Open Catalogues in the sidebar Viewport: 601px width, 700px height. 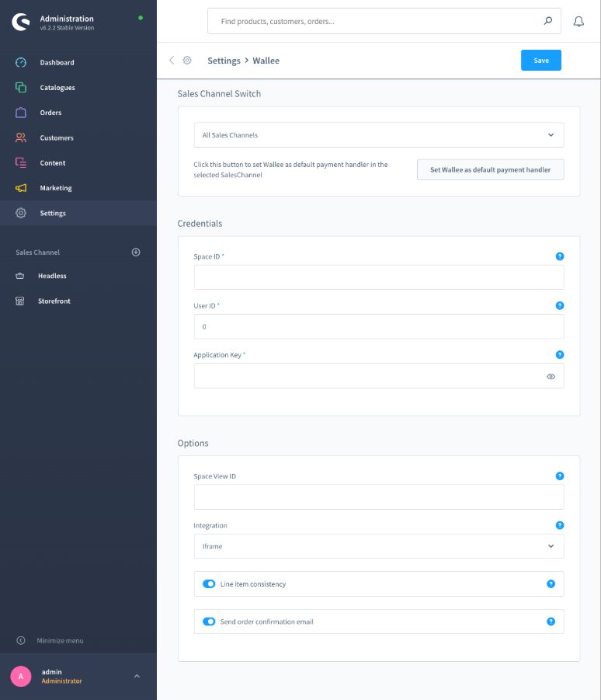(57, 88)
